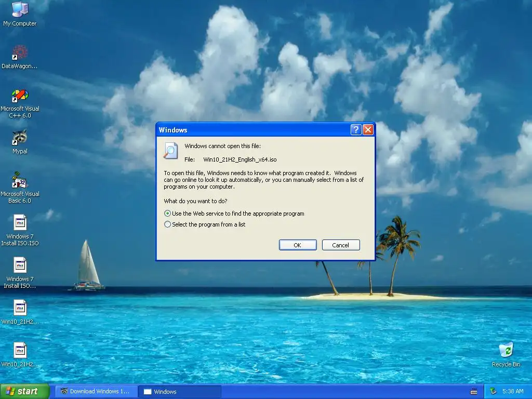Click the Safely Remove Hardware tray icon

[x=494, y=392]
